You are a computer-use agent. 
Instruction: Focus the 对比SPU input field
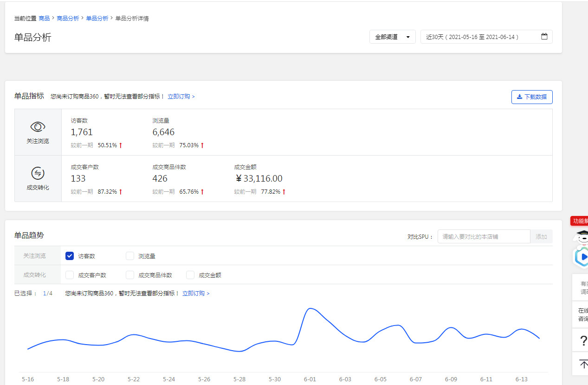point(484,236)
